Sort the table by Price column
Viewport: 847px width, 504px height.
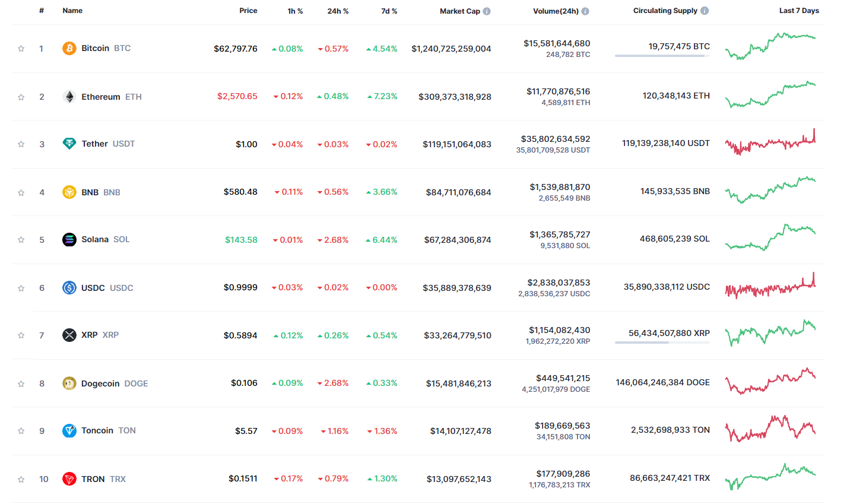click(248, 11)
